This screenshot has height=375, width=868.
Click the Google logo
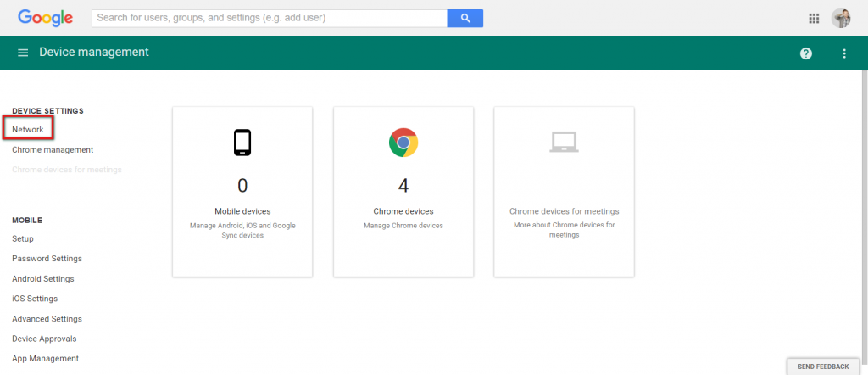tap(46, 18)
